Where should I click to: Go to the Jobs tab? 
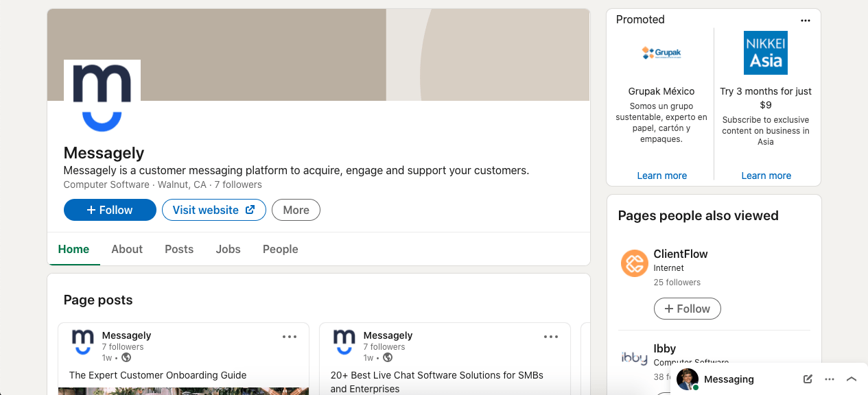point(228,249)
